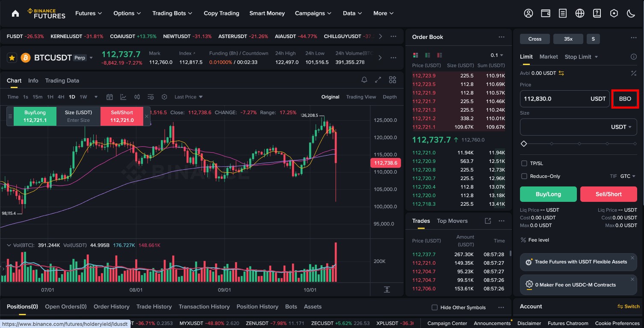The image size is (644, 328).
Task: Click the 35x leverage button
Action: (568, 39)
